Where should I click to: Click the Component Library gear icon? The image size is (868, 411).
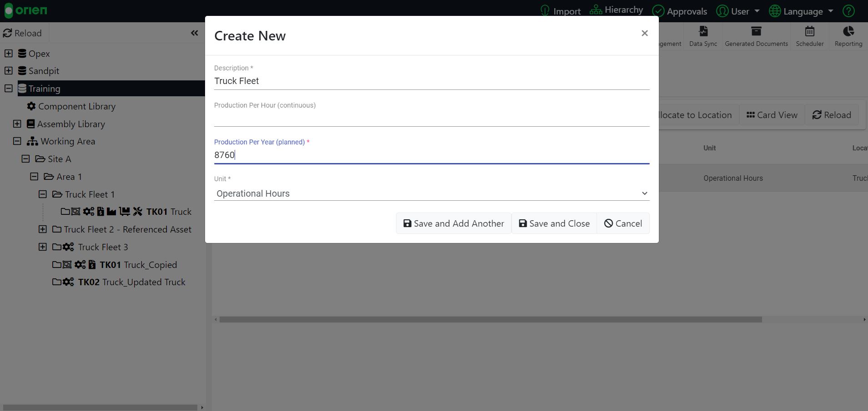coord(31,106)
